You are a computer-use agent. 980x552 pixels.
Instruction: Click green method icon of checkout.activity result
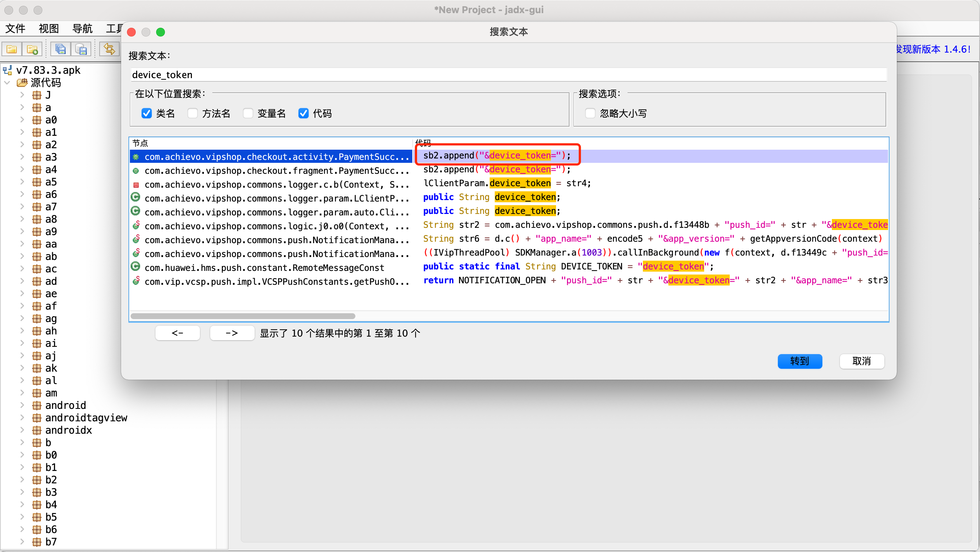point(136,157)
